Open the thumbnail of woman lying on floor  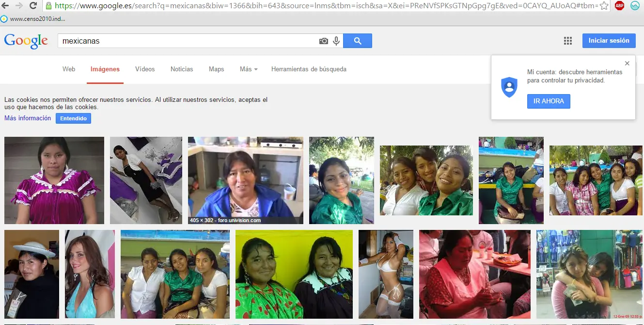(146, 180)
